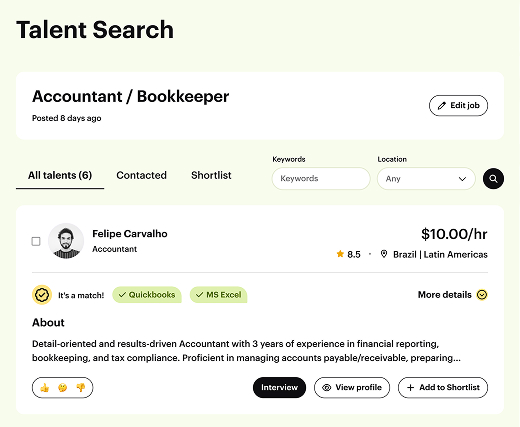Click the eye icon on View profile
The width and height of the screenshot is (520, 427).
pos(327,387)
